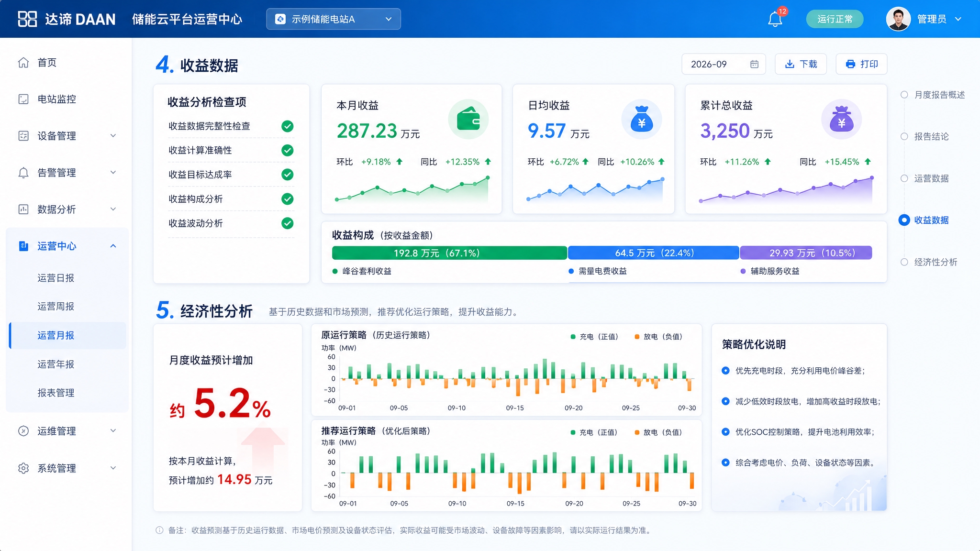The width and height of the screenshot is (980, 551).
Task: Expand the 系统管理 menu chevron
Action: (113, 468)
